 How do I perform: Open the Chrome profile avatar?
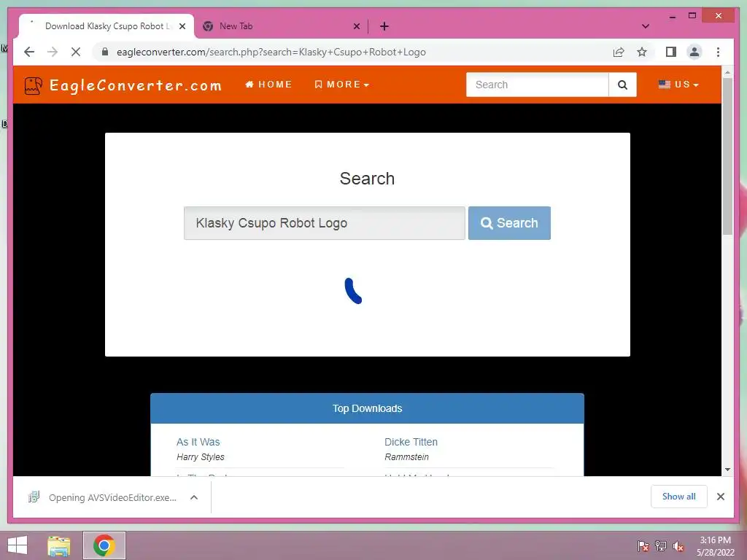click(x=694, y=52)
